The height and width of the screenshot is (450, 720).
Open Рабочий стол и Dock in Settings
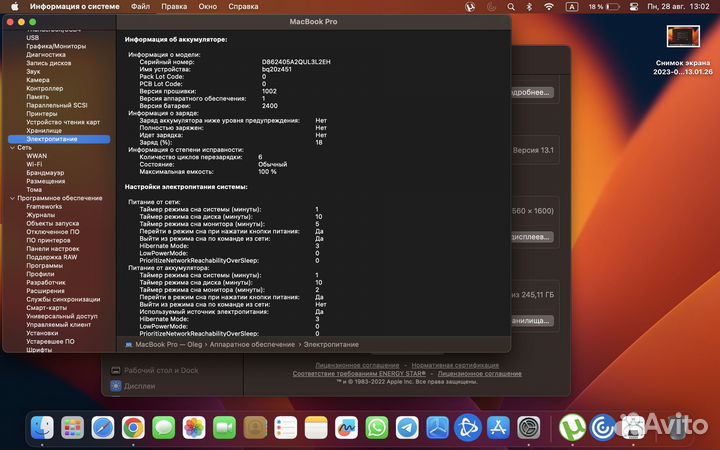(x=161, y=370)
